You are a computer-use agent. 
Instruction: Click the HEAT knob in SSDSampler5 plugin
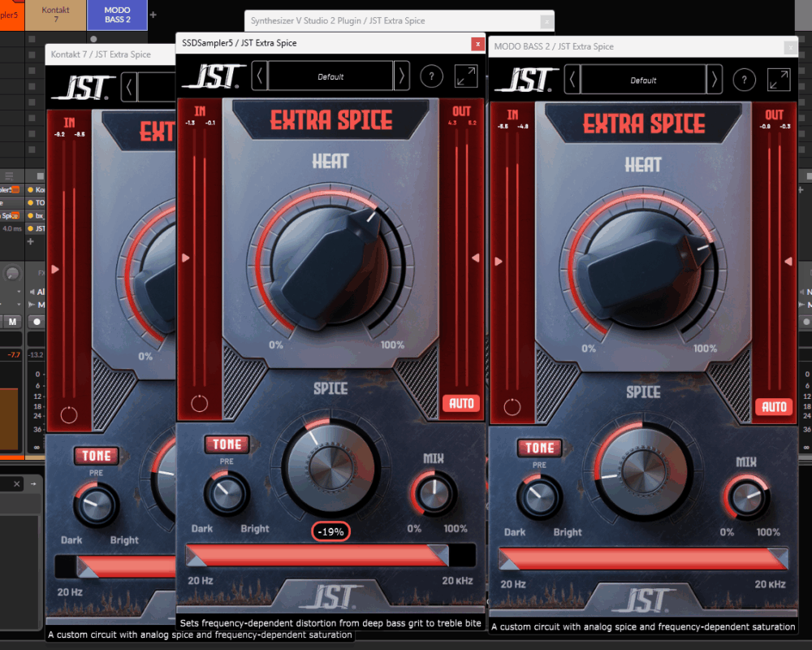[330, 266]
